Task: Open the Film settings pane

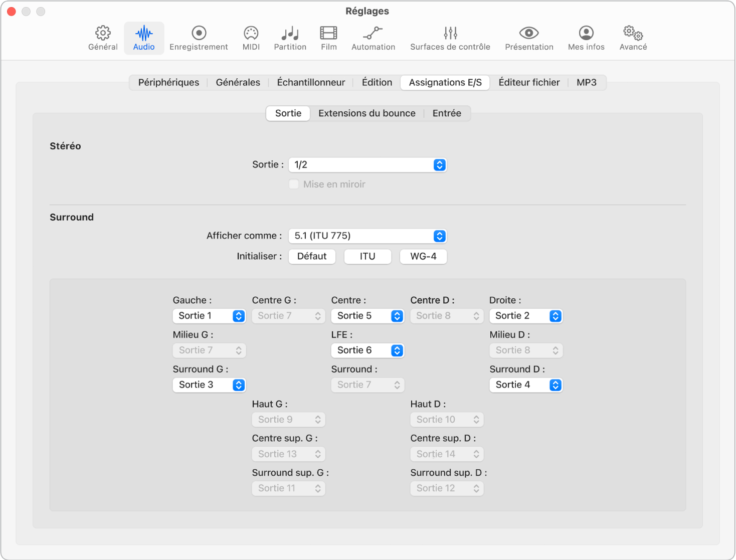Action: (328, 38)
